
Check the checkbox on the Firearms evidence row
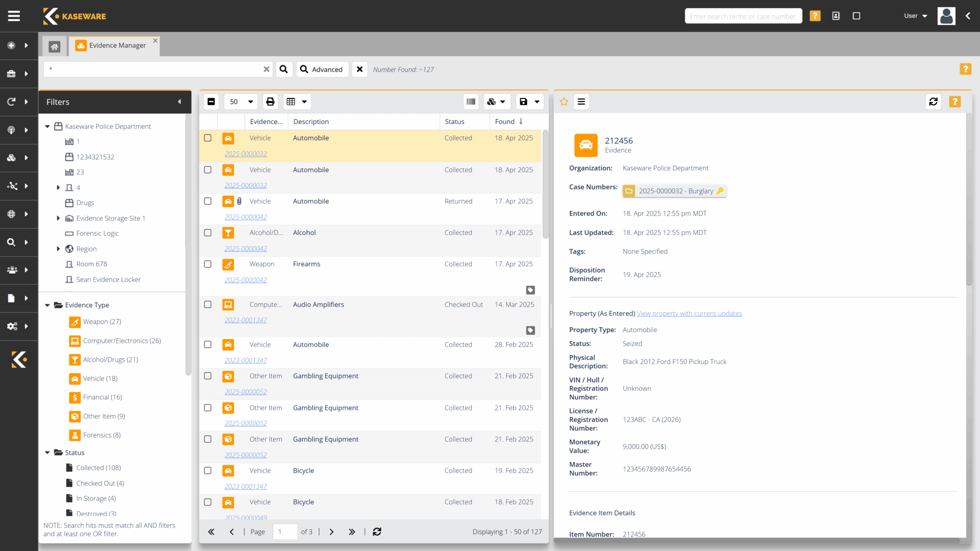pyautogui.click(x=208, y=264)
